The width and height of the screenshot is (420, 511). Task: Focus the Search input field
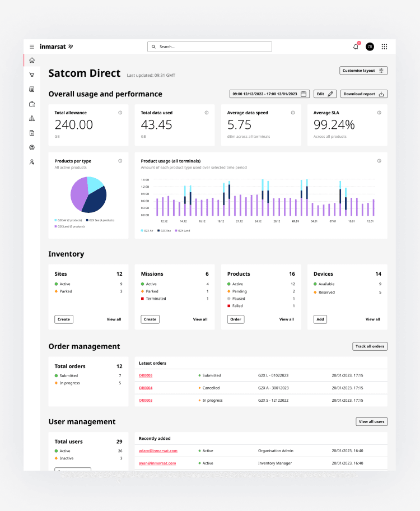click(209, 47)
